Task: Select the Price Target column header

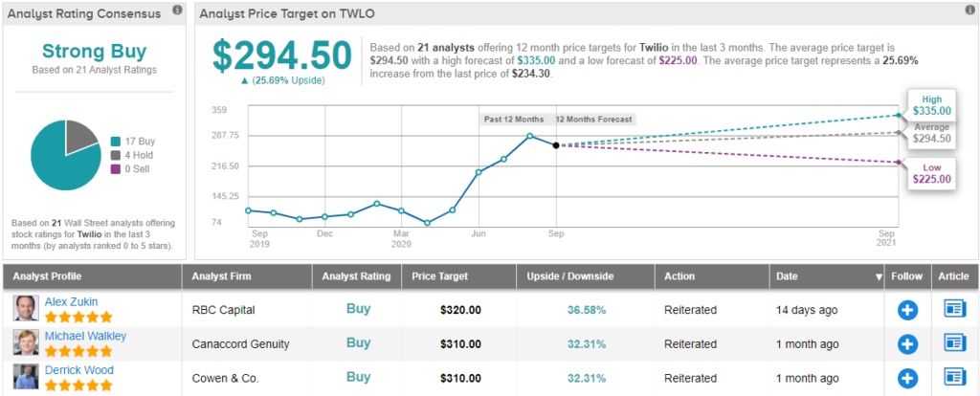Action: click(x=439, y=276)
